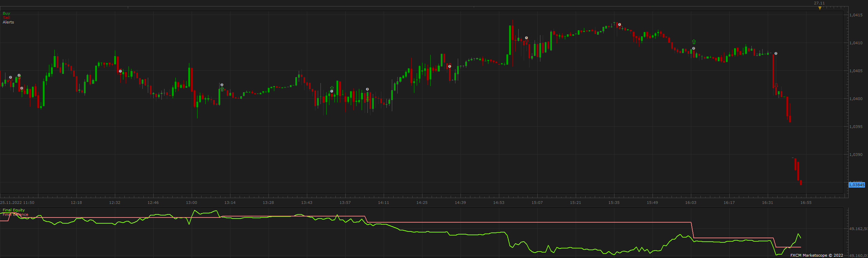Click price axis label 1,0395

[x=856, y=127]
